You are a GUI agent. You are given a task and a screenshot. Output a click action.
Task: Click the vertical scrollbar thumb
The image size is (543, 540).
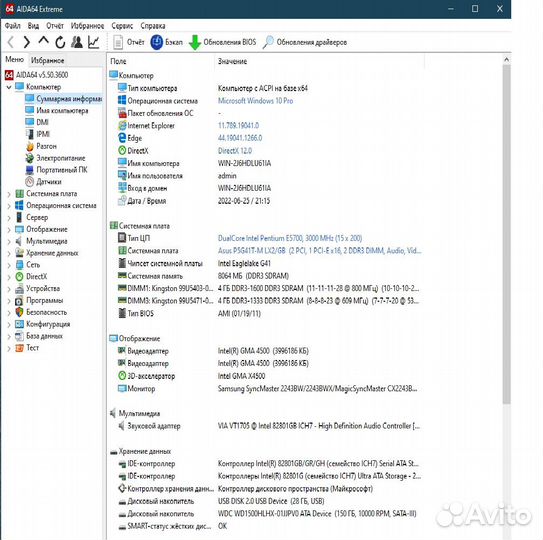[x=506, y=234]
